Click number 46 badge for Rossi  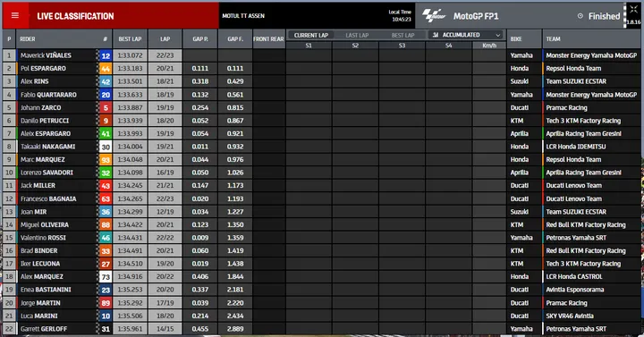pos(106,238)
